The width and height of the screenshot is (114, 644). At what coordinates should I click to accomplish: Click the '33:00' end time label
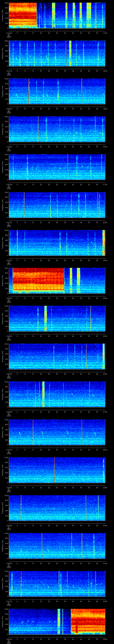(x=105, y=639)
